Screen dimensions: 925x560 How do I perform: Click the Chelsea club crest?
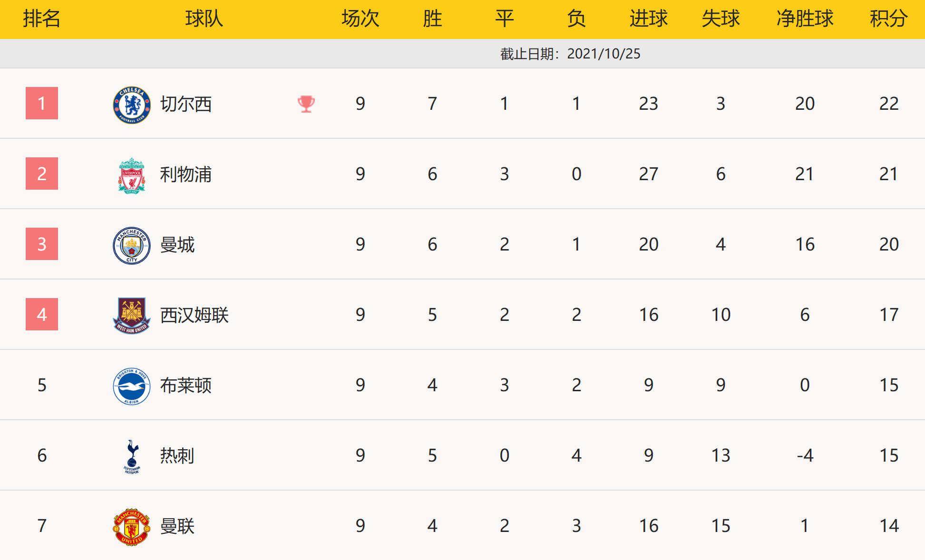pyautogui.click(x=132, y=104)
